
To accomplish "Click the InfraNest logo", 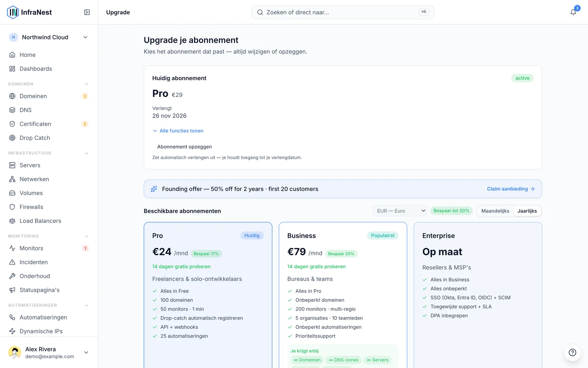I will tap(29, 12).
